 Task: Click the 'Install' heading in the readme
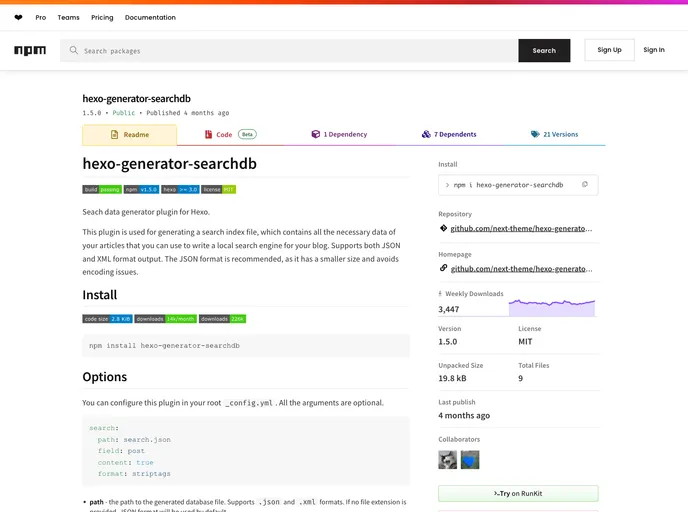click(x=100, y=295)
